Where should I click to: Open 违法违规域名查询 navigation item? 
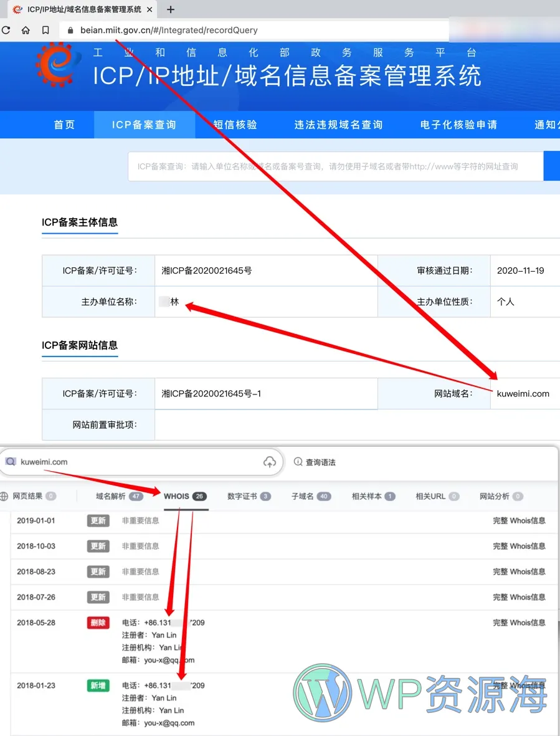338,125
